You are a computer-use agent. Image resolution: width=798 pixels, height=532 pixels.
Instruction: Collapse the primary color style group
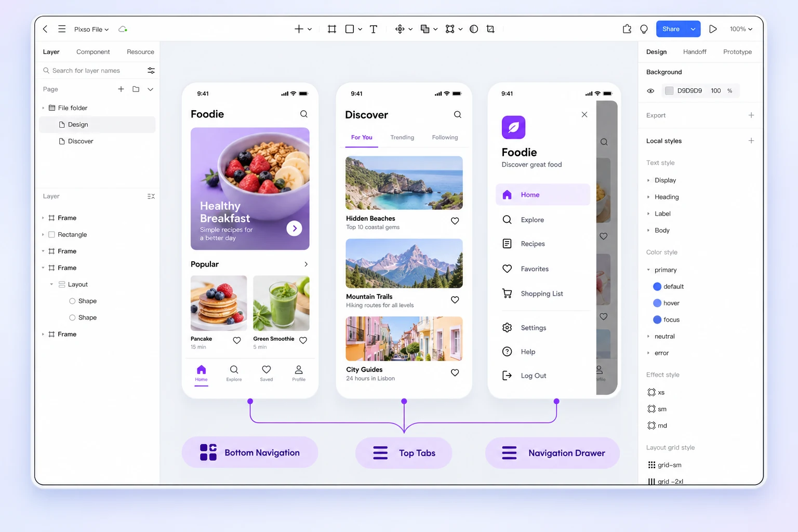coord(648,270)
